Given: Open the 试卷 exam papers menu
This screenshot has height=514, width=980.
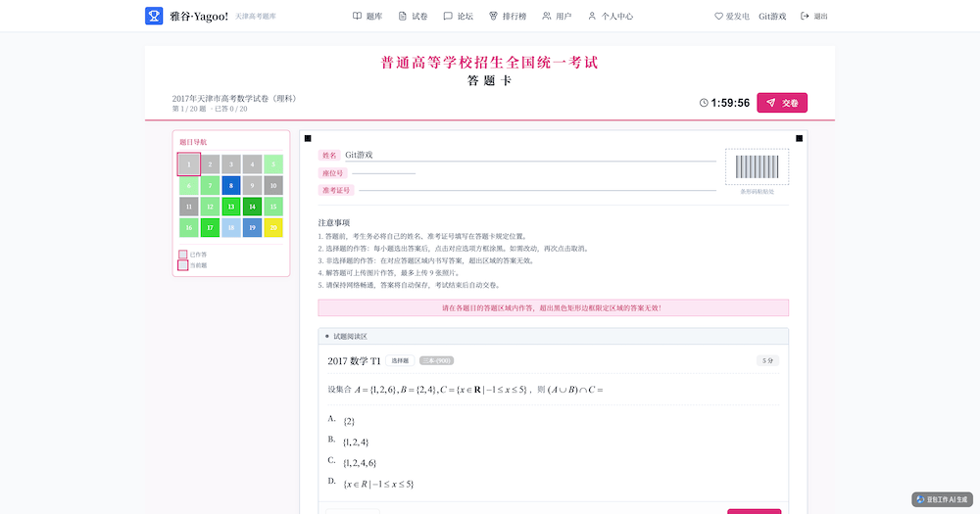Looking at the screenshot, I should [414, 17].
